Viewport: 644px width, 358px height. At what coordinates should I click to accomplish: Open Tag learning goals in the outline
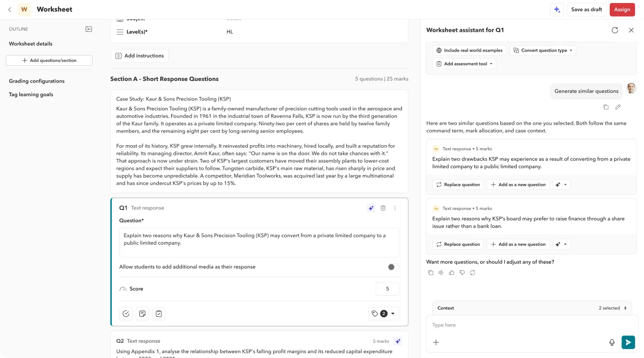tap(31, 94)
